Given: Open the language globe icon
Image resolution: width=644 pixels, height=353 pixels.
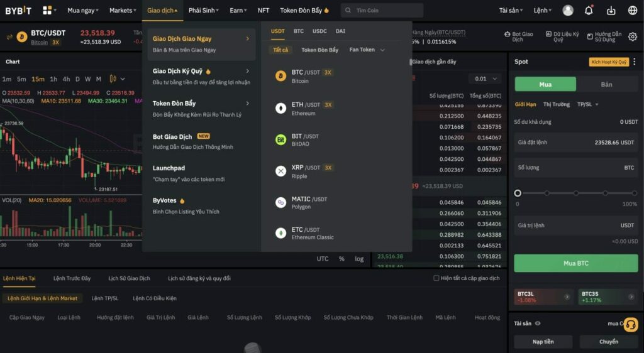Looking at the screenshot, I should tap(633, 10).
